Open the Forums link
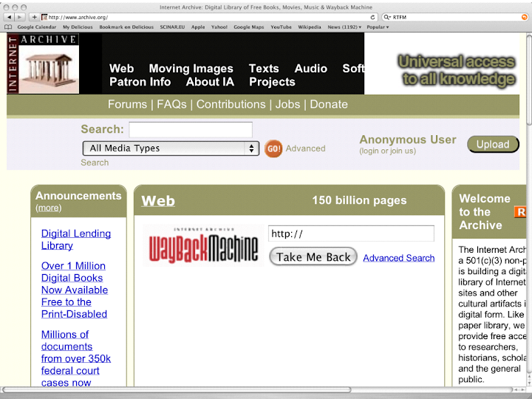 [x=127, y=104]
